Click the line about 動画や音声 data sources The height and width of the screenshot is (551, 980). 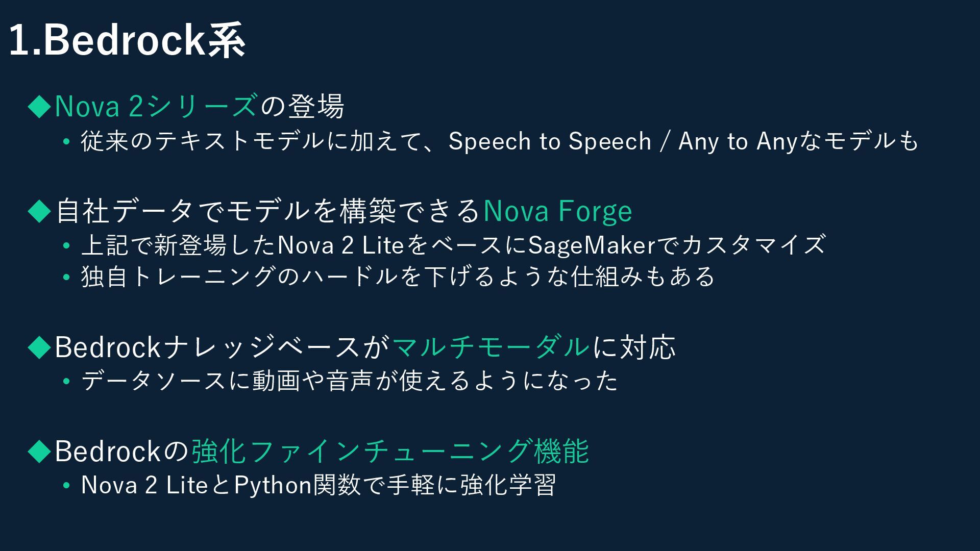click(350, 381)
